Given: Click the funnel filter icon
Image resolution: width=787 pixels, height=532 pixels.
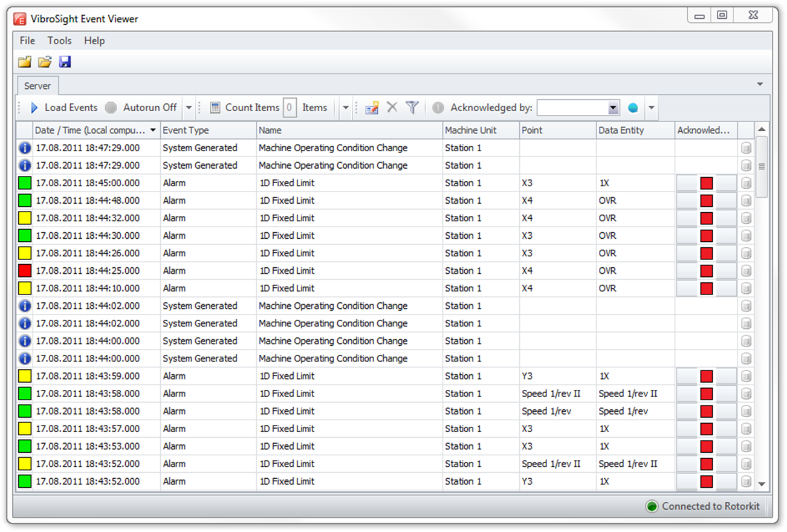Looking at the screenshot, I should [412, 108].
